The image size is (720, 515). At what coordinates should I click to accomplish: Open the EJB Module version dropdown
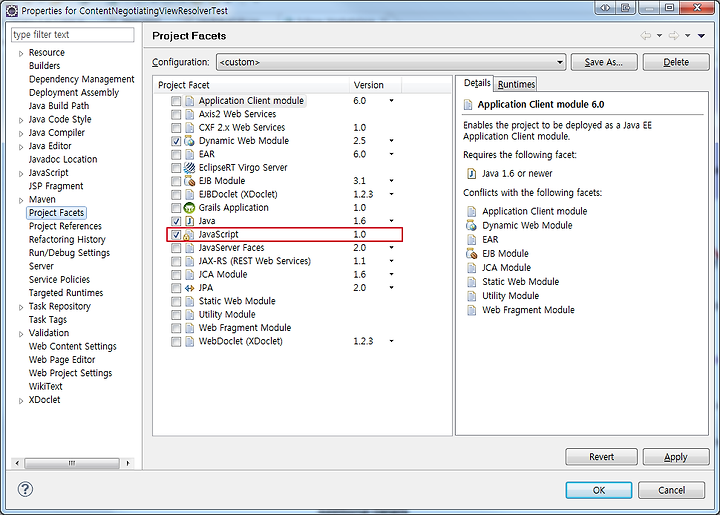(391, 181)
